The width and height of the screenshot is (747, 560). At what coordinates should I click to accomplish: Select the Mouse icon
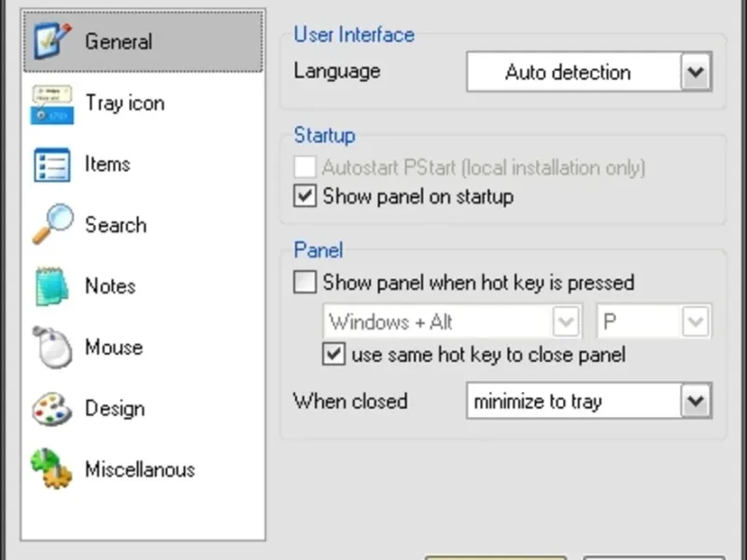pos(53,348)
